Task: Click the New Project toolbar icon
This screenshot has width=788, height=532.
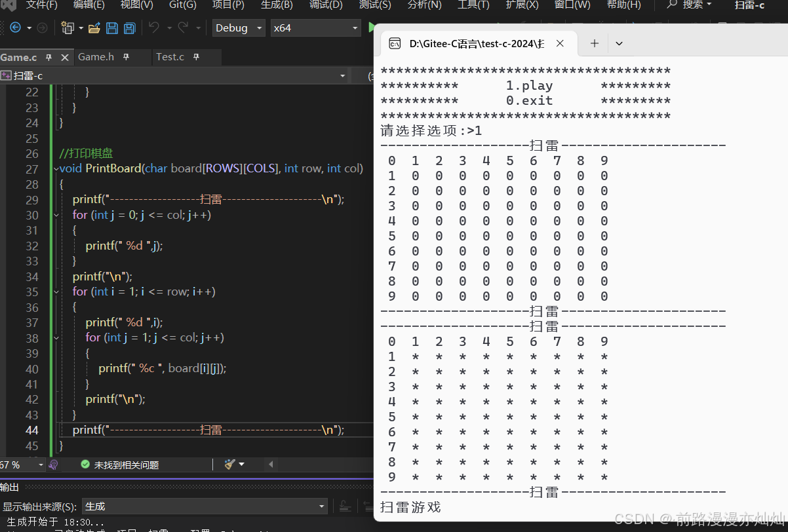Action: [x=68, y=28]
